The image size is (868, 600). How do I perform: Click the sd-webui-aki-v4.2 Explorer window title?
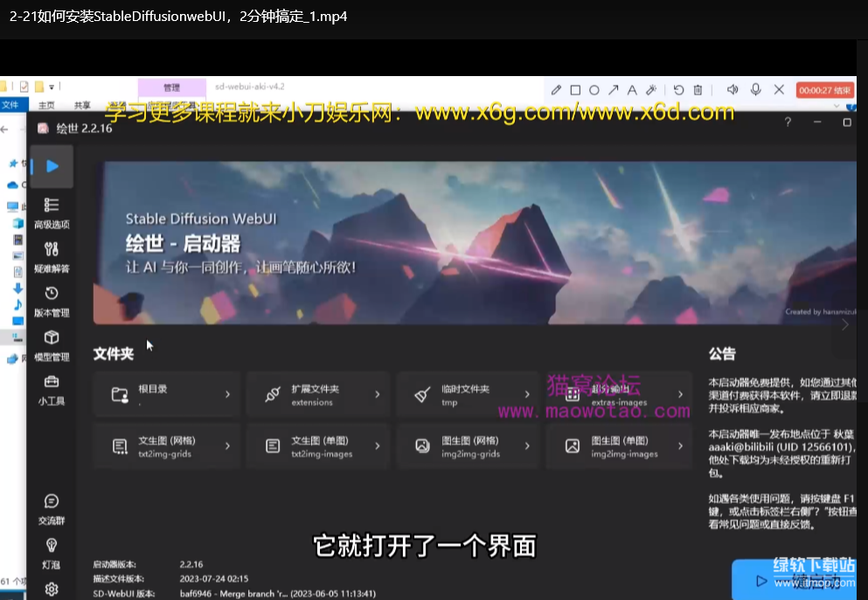pyautogui.click(x=250, y=87)
